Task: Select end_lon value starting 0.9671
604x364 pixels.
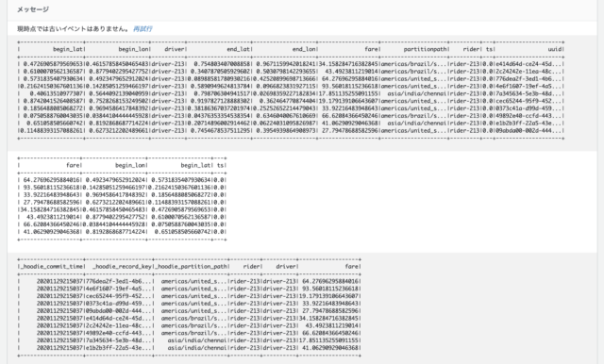Action: [x=286, y=64]
